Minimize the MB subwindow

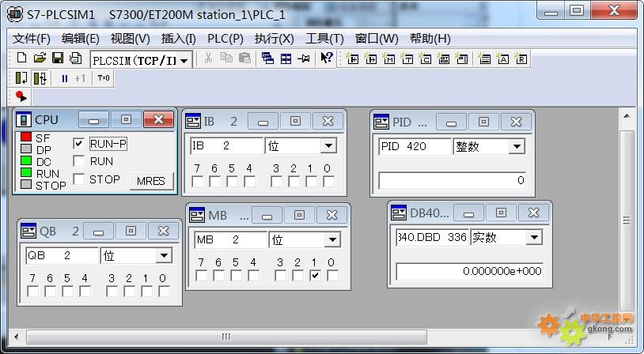tap(267, 216)
